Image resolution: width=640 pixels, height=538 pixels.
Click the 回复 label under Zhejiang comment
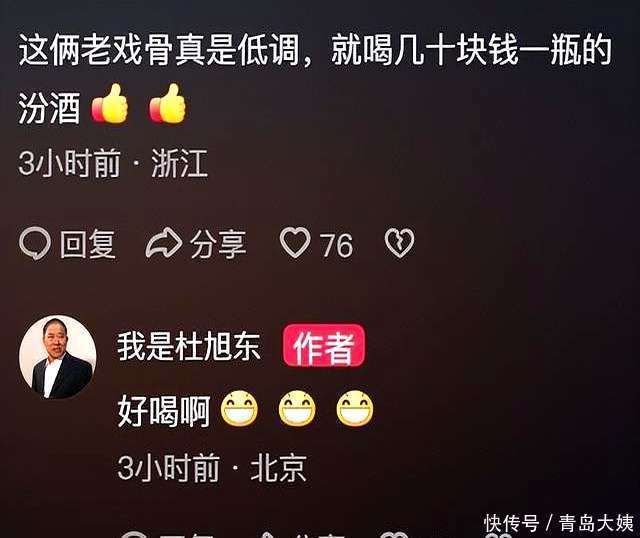pyautogui.click(x=88, y=244)
